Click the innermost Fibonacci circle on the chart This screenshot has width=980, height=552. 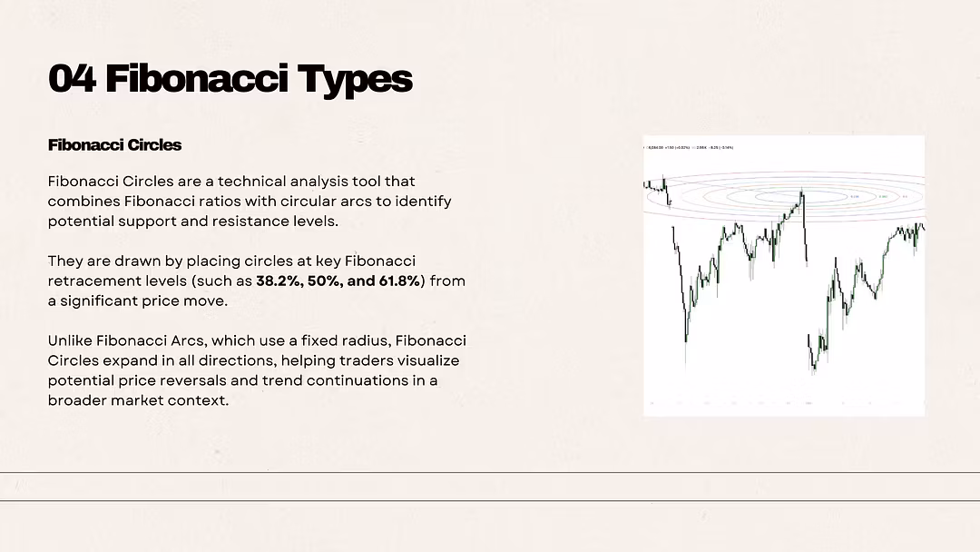pos(801,197)
